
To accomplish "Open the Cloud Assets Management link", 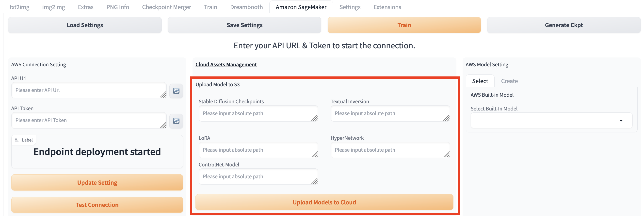I will (226, 65).
